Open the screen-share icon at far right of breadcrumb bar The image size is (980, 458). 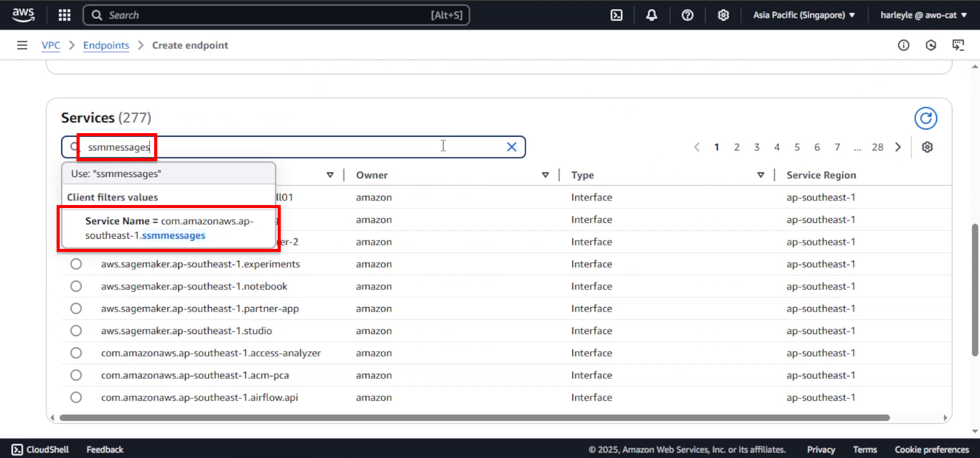(958, 45)
